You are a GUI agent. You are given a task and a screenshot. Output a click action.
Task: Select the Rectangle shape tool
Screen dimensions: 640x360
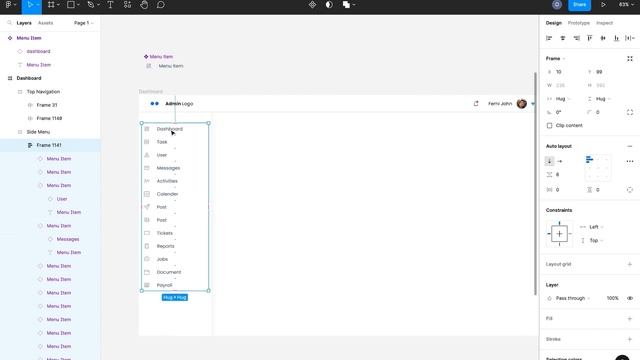click(71, 5)
